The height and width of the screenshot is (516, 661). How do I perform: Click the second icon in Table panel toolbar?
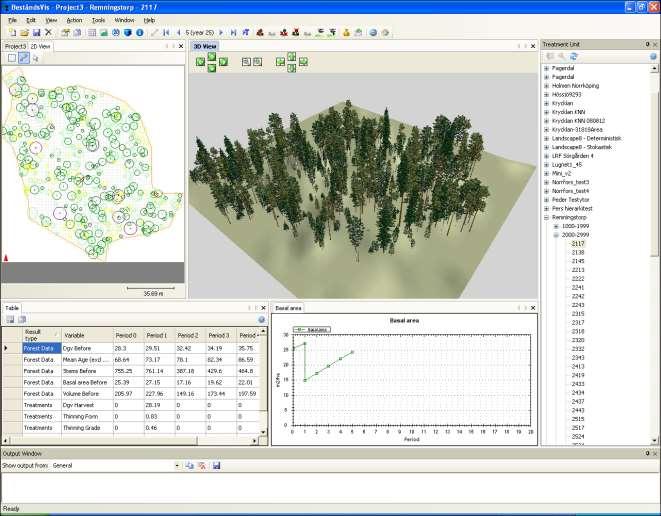click(22, 320)
